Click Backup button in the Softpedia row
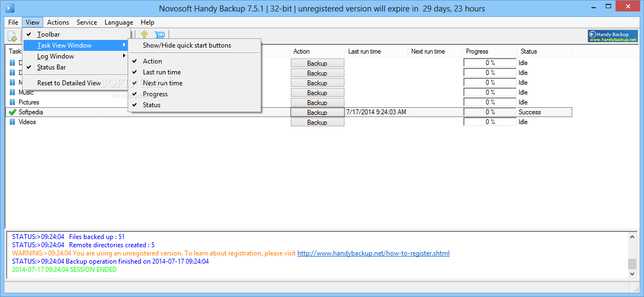Screen dimensions: 644x297 (x=317, y=113)
